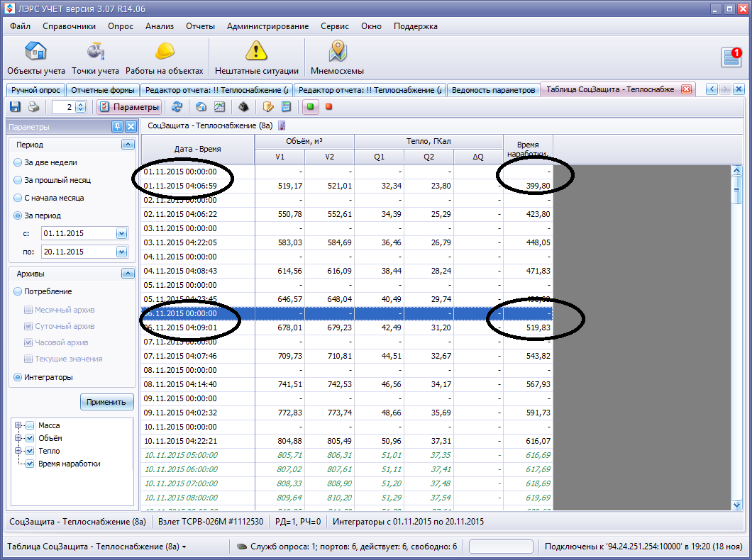The height and width of the screenshot is (560, 752).
Task: Toggle the green square indicator button
Action: coord(310,107)
